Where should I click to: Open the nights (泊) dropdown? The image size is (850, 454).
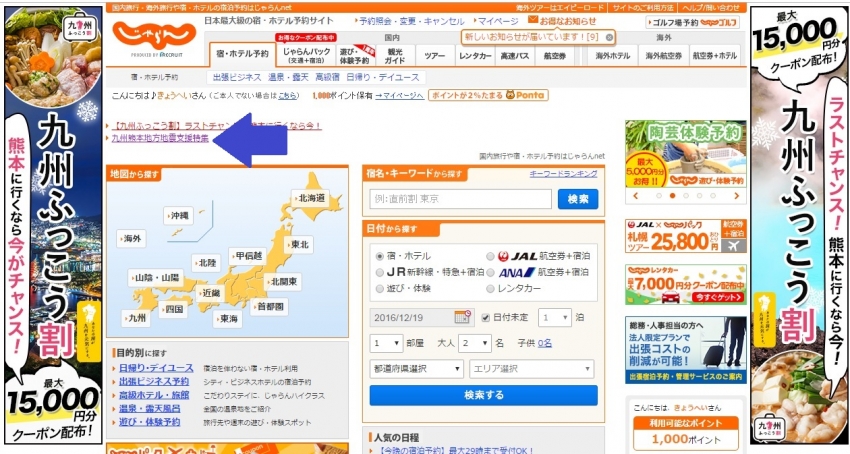tap(555, 317)
